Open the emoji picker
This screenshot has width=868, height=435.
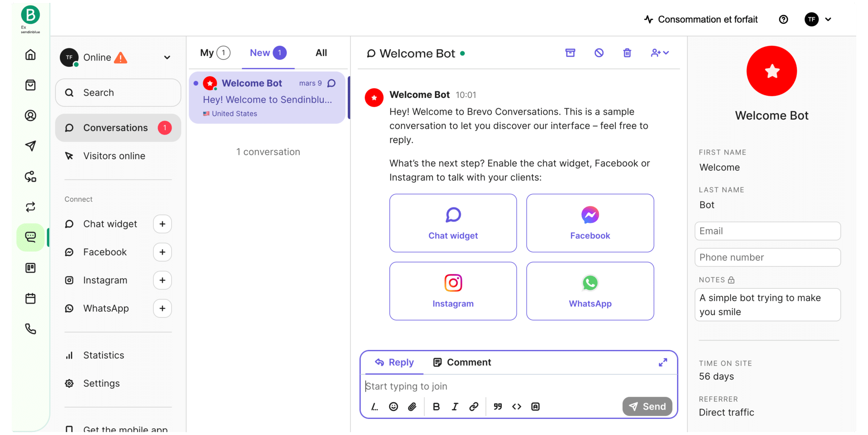(x=394, y=407)
